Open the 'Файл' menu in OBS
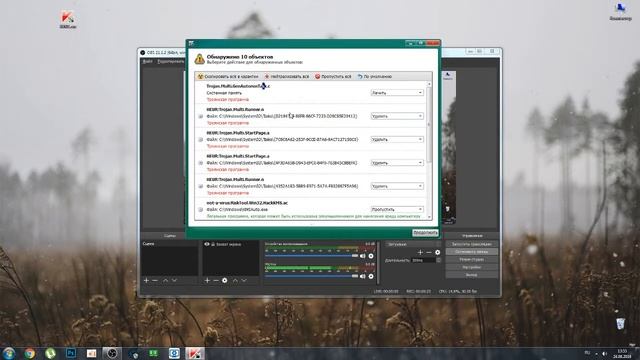 point(147,62)
